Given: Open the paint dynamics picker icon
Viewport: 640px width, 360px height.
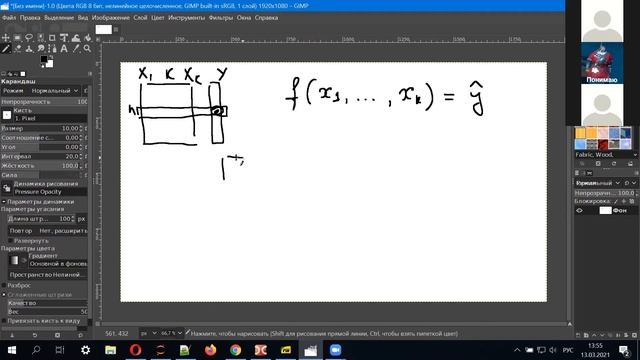Looking at the screenshot, I should [x=7, y=188].
